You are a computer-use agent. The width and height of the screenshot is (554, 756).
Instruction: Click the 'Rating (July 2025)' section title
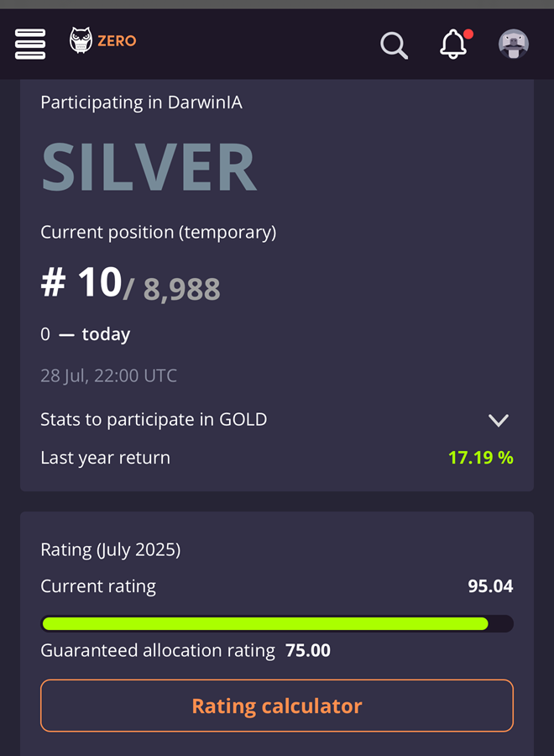click(110, 550)
